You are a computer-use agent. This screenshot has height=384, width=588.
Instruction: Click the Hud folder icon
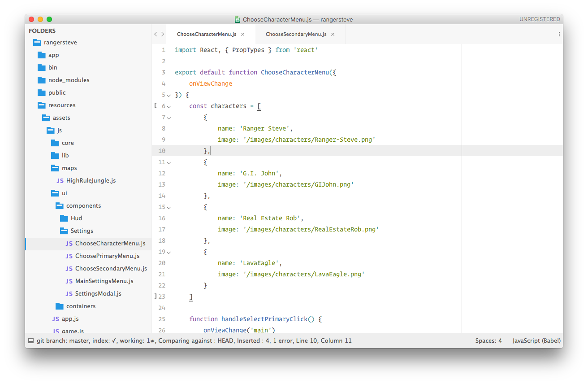click(64, 218)
